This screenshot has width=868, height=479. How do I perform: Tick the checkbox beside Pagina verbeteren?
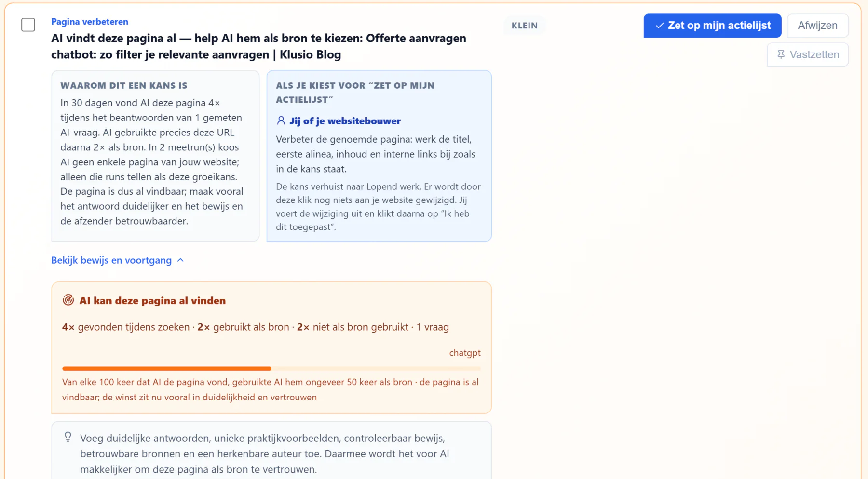click(28, 25)
